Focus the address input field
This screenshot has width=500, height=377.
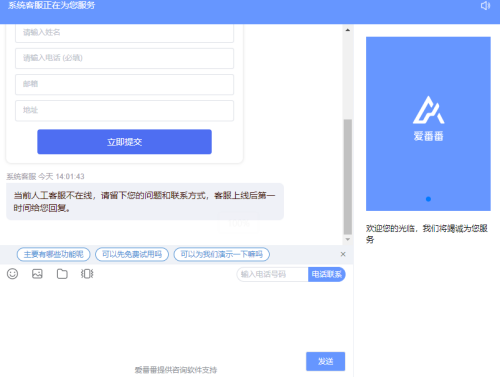point(124,110)
